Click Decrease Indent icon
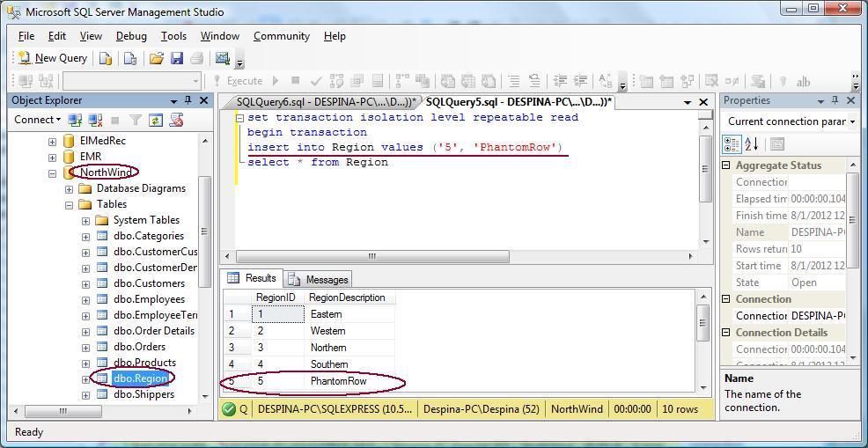Screen dimensions: 868x448 [x=560, y=81]
